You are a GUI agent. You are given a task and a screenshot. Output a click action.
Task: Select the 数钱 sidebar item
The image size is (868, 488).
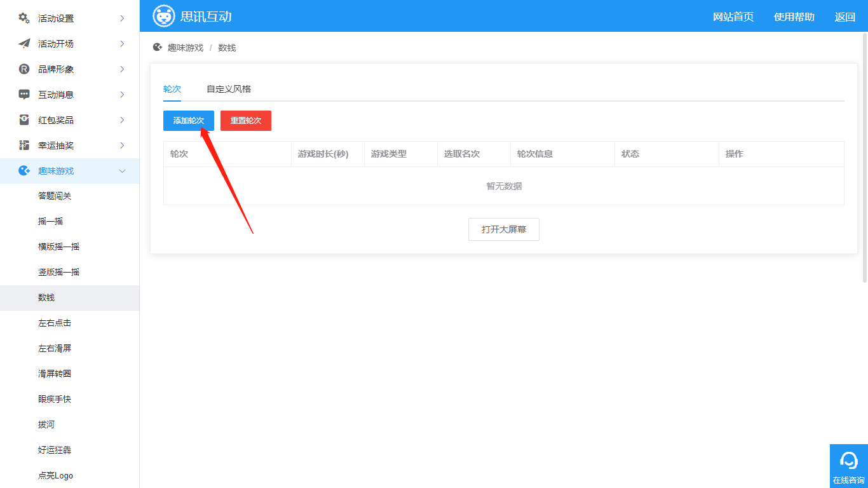pyautogui.click(x=70, y=297)
